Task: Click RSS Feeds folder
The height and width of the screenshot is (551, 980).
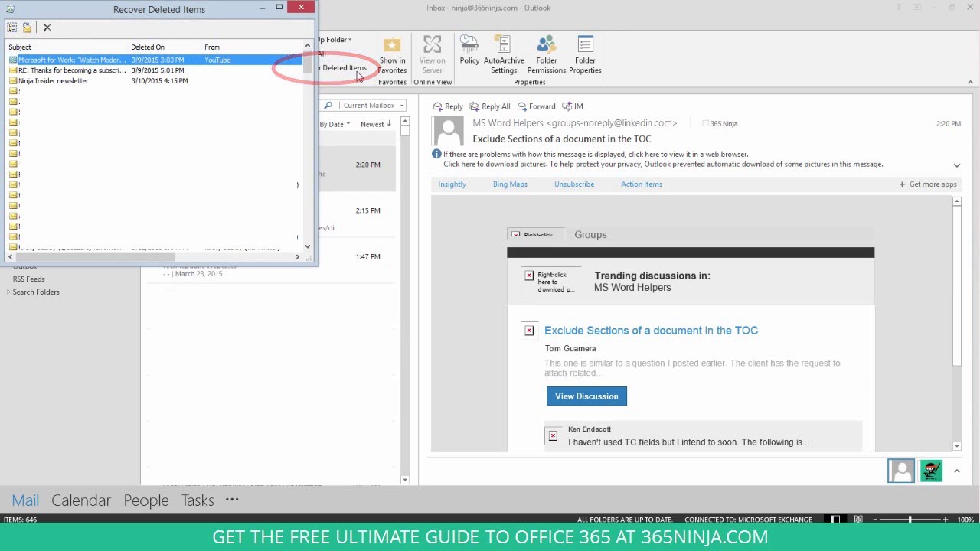Action: [28, 279]
